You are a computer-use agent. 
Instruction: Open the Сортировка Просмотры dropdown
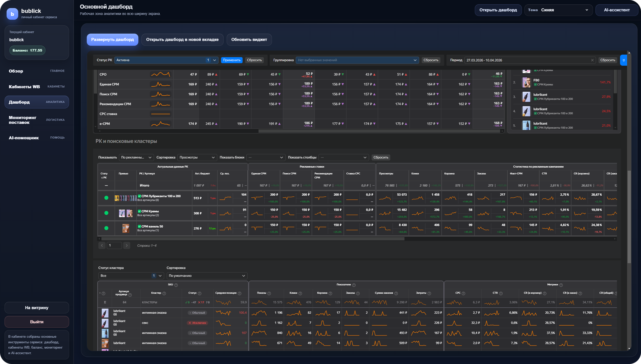197,157
